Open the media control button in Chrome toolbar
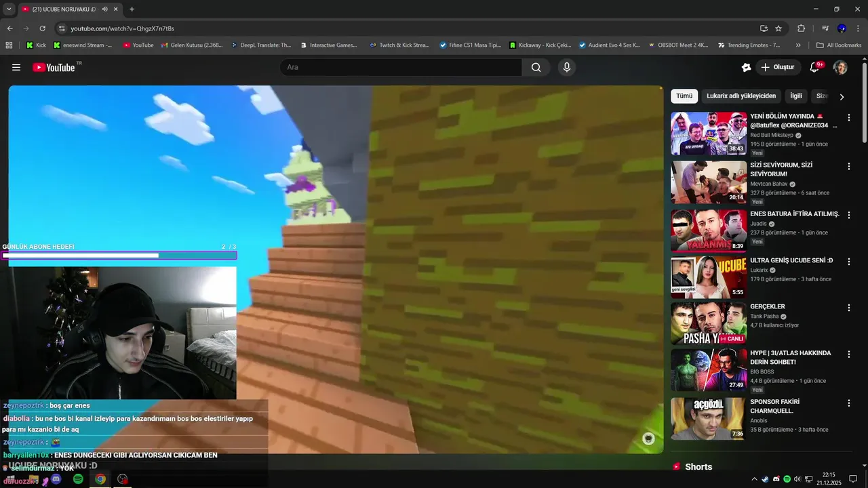 pos(825,28)
